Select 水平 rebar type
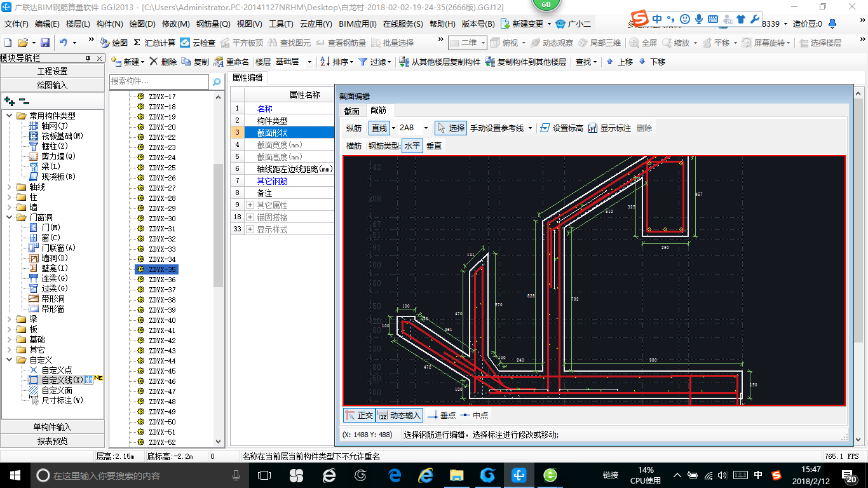The image size is (868, 488). 412,146
